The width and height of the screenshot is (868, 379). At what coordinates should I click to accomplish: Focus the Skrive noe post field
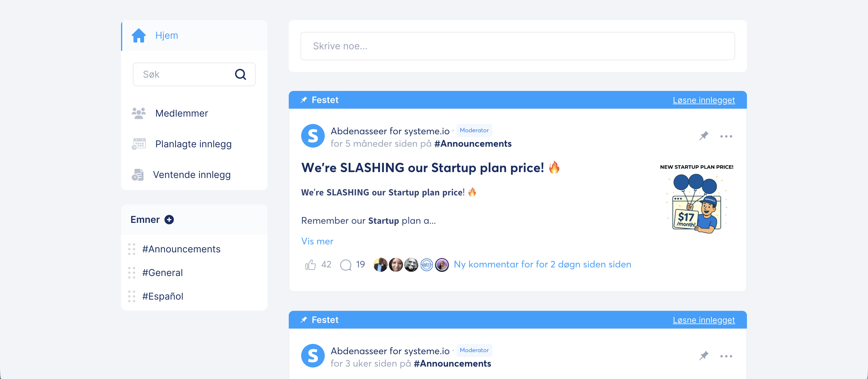click(x=517, y=46)
